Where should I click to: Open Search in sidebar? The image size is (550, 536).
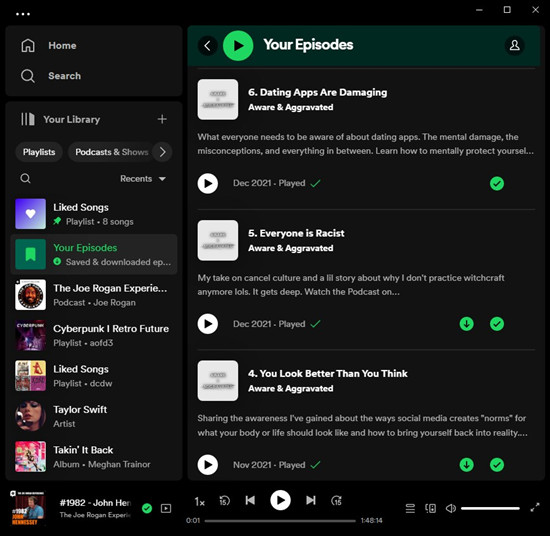[x=51, y=76]
